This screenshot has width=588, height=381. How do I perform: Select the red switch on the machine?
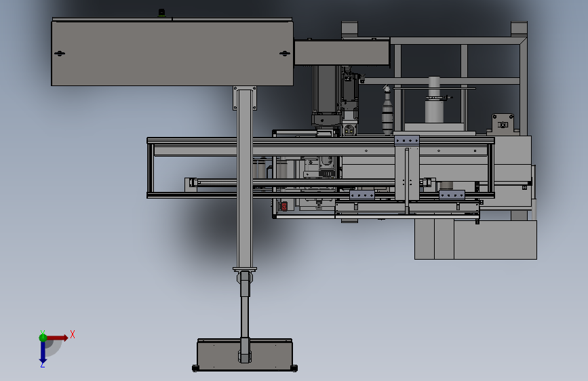(284, 206)
